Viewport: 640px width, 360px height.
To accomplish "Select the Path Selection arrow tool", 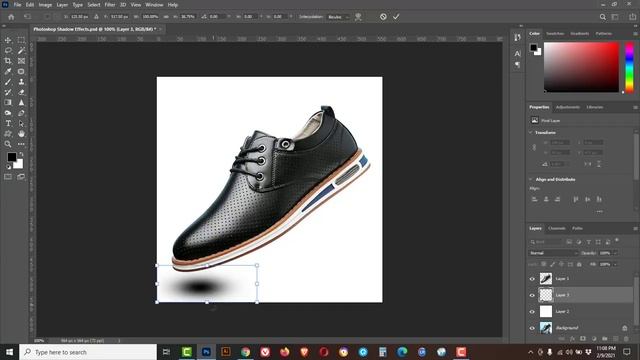I will (21, 123).
